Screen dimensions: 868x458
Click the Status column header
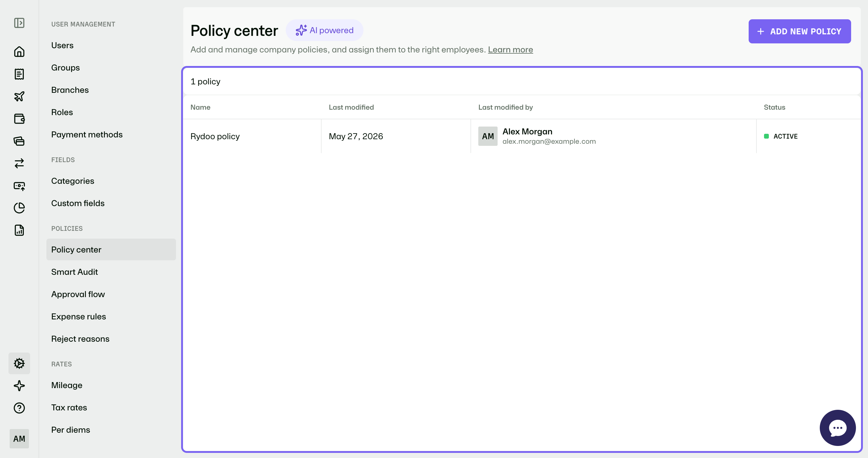[x=774, y=107]
